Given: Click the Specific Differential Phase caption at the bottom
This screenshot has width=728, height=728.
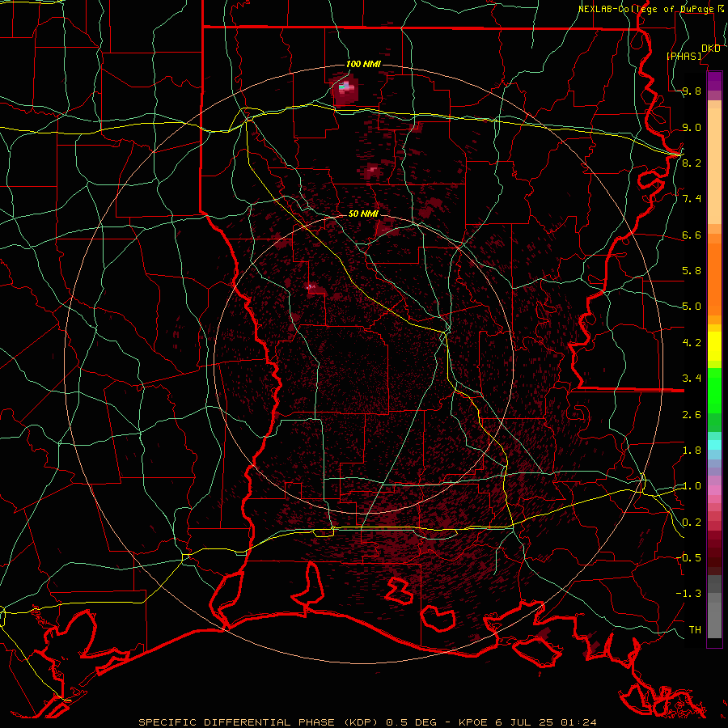Looking at the screenshot, I should tap(367, 722).
